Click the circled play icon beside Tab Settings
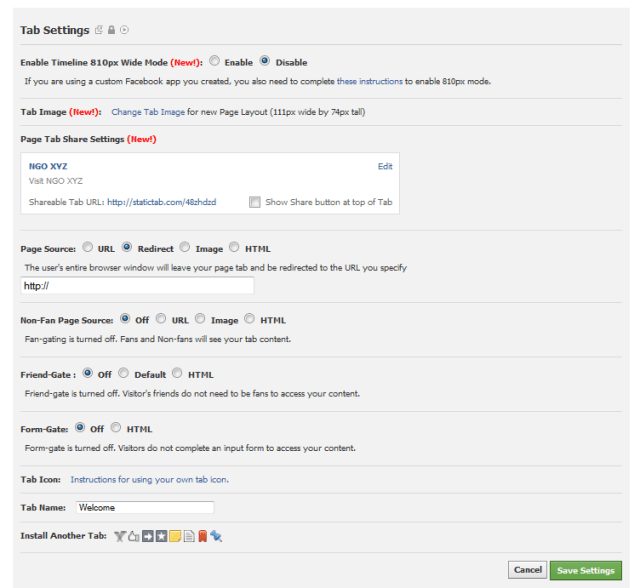The image size is (640, 588). click(124, 30)
